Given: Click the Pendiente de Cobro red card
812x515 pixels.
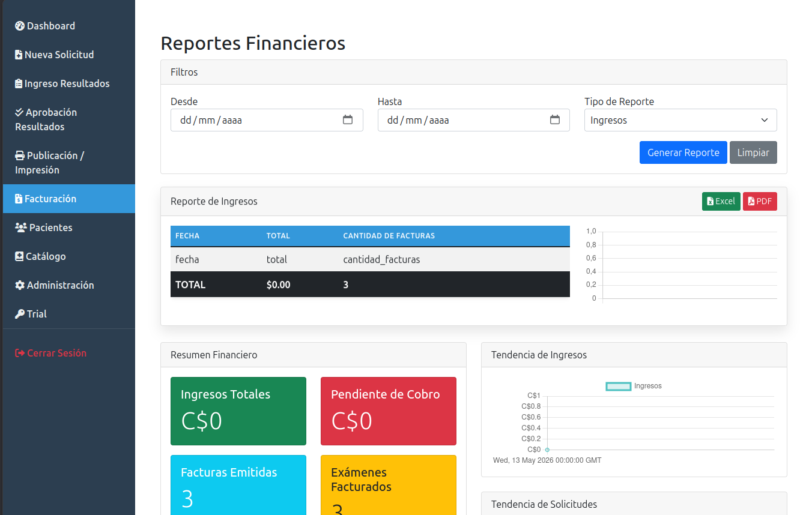Looking at the screenshot, I should point(389,411).
